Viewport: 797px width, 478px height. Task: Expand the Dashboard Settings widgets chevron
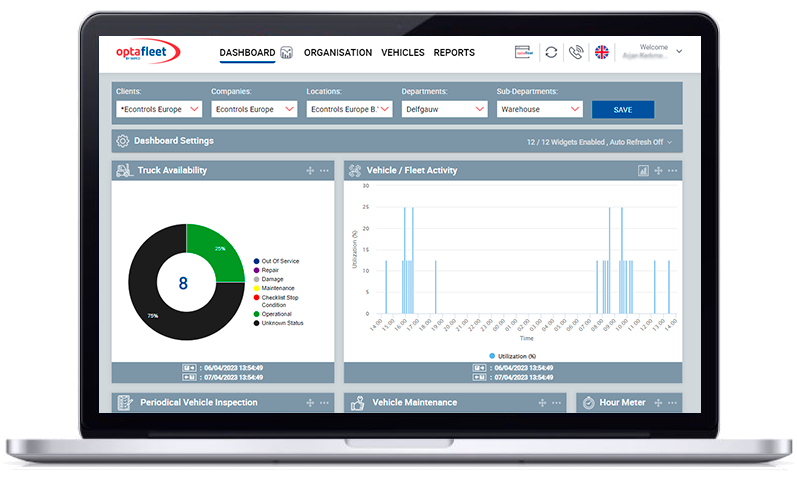[x=669, y=142]
